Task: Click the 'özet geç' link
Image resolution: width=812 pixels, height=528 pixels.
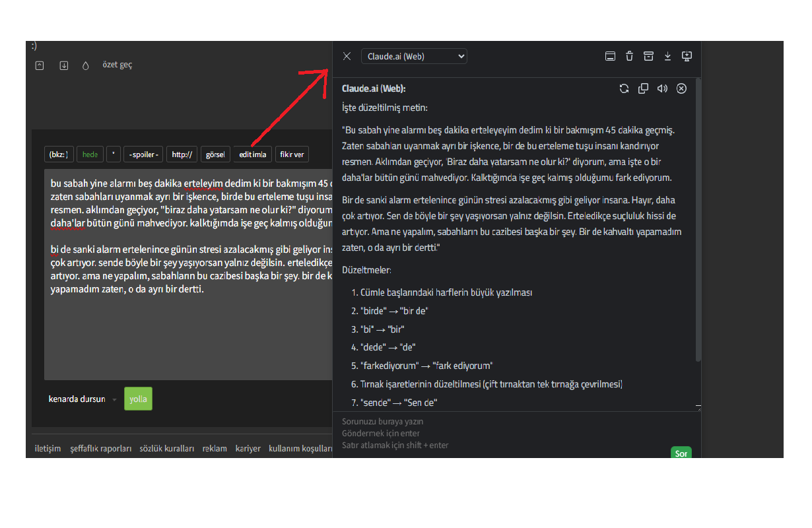Action: (117, 65)
